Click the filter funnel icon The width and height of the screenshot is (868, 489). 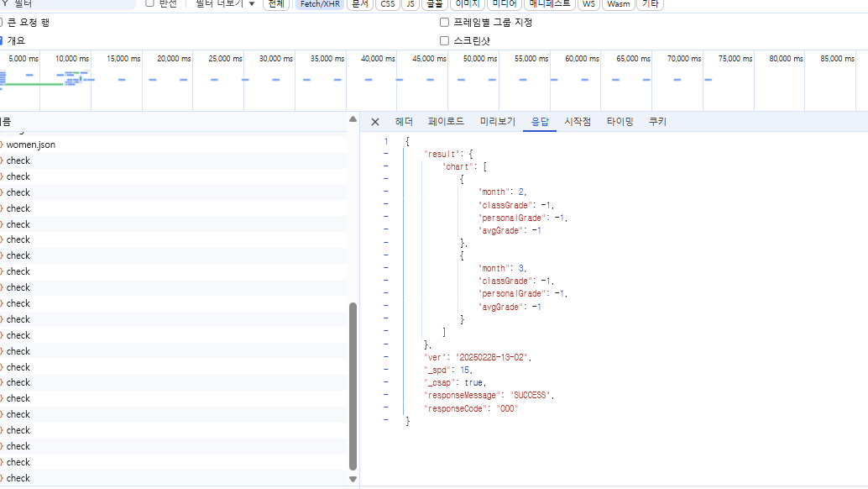pyautogui.click(x=4, y=3)
